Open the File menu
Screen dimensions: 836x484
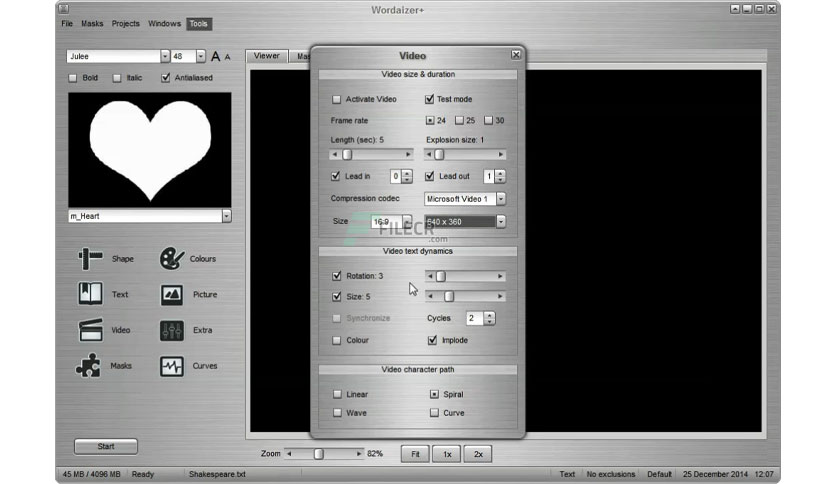point(67,23)
